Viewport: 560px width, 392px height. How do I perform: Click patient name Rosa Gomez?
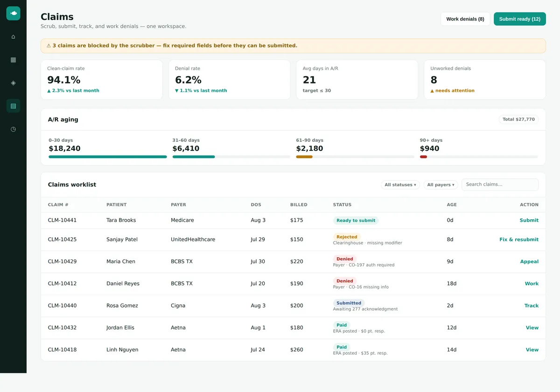(x=122, y=306)
